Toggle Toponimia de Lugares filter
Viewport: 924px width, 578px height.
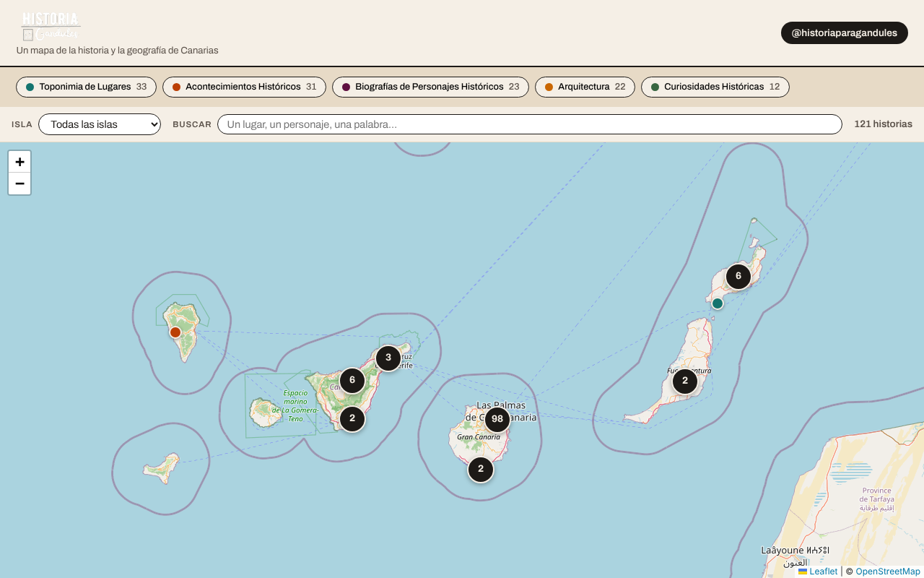pyautogui.click(x=86, y=87)
